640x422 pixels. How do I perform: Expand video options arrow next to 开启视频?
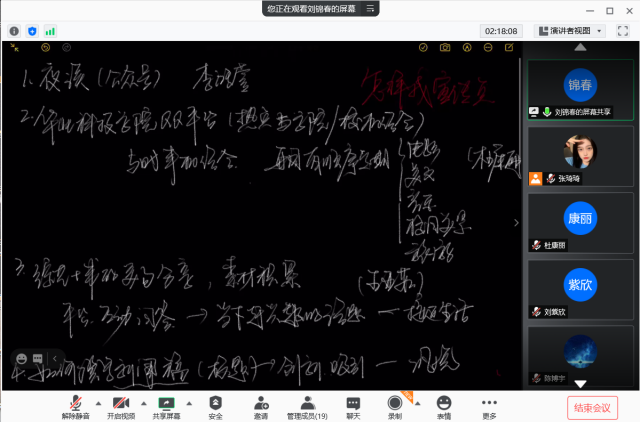click(x=144, y=404)
